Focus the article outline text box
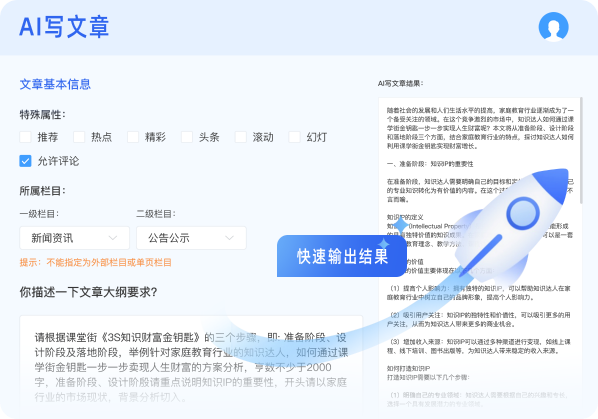This screenshot has height=419, width=598. 191,365
